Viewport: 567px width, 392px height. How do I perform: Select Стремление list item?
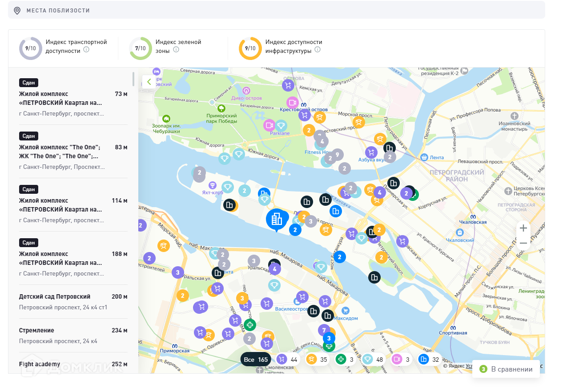pyautogui.click(x=73, y=336)
